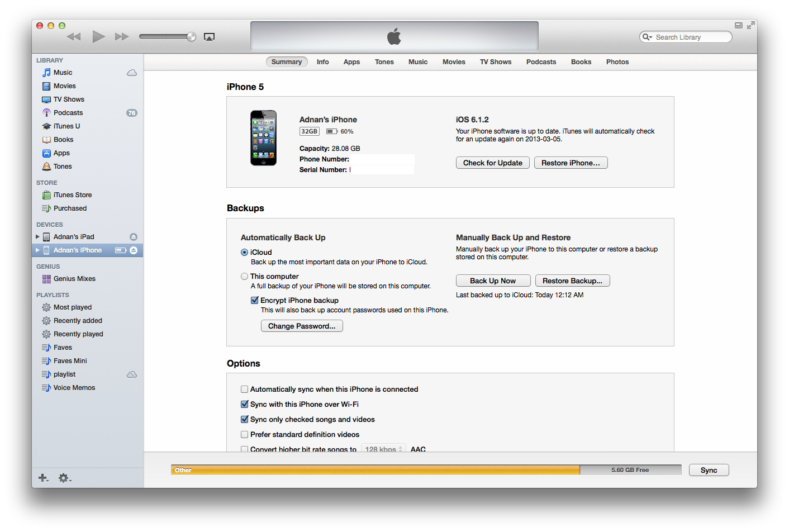Screen dimensions: 789x532
Task: Open Movies in the library sidebar
Action: coord(64,86)
